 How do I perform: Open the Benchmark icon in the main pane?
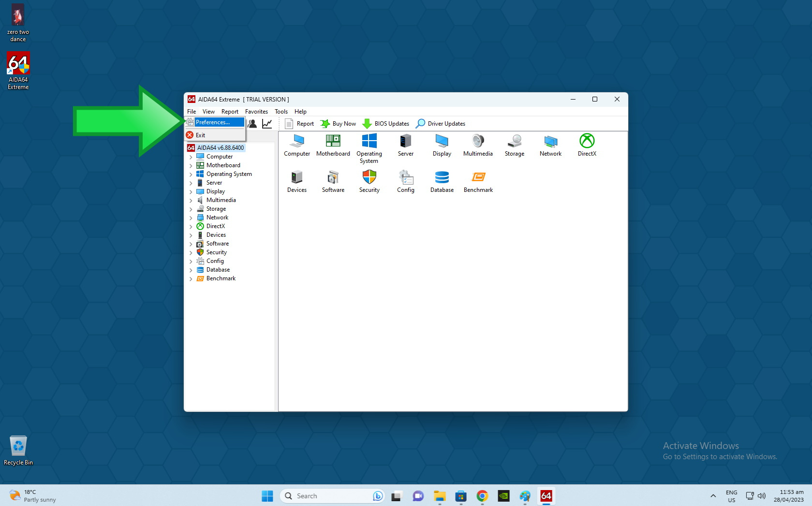(x=478, y=181)
